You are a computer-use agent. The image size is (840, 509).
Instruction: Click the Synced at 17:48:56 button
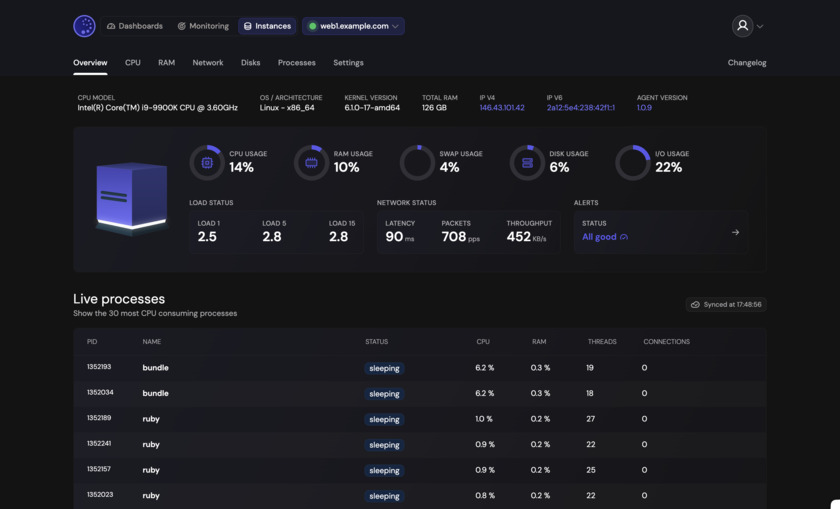coord(726,304)
